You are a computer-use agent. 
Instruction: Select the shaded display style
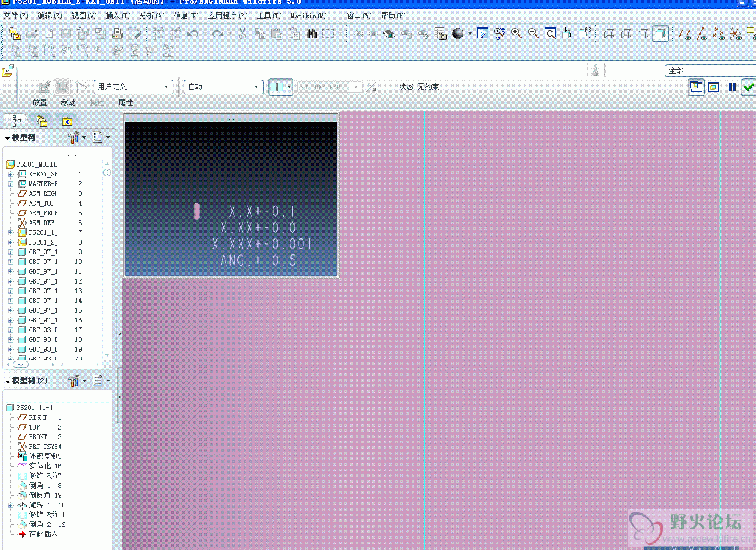(x=660, y=34)
